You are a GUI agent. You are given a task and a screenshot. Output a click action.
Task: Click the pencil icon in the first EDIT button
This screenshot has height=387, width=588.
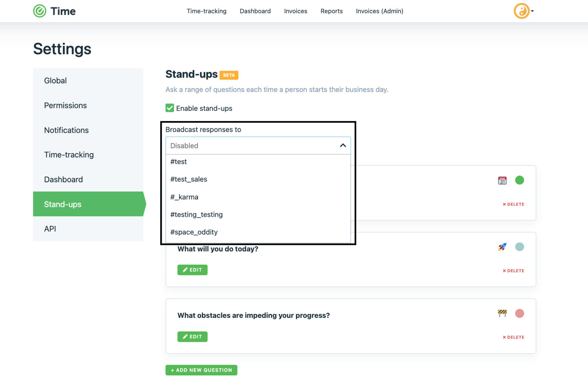pos(185,270)
